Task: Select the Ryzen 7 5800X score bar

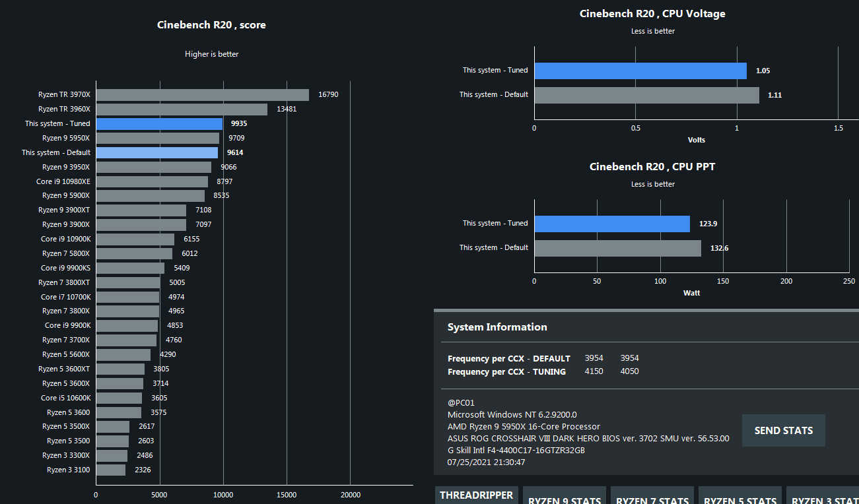Action: click(134, 254)
